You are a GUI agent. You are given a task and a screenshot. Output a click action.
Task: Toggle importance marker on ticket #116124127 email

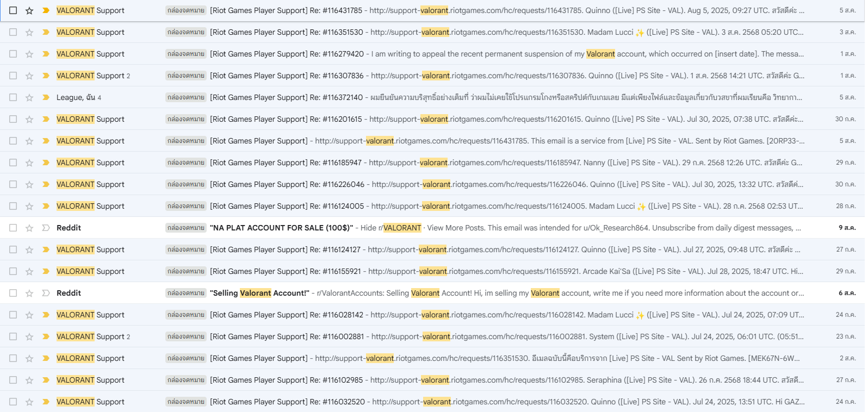(46, 249)
